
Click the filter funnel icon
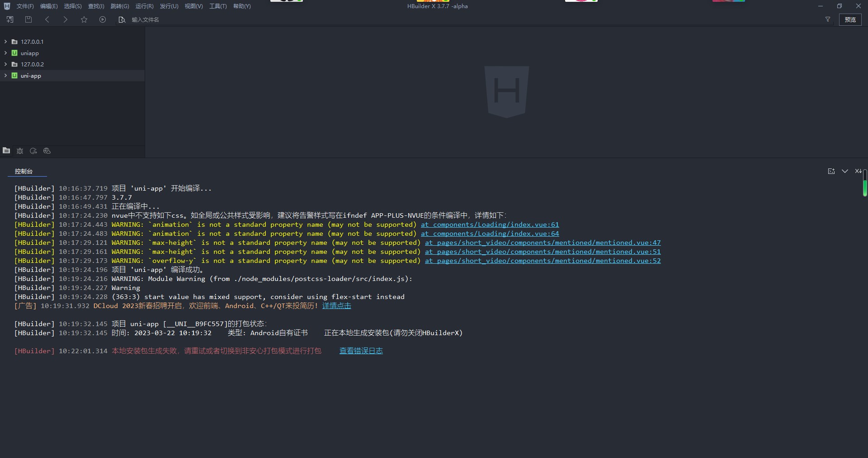[x=828, y=19]
